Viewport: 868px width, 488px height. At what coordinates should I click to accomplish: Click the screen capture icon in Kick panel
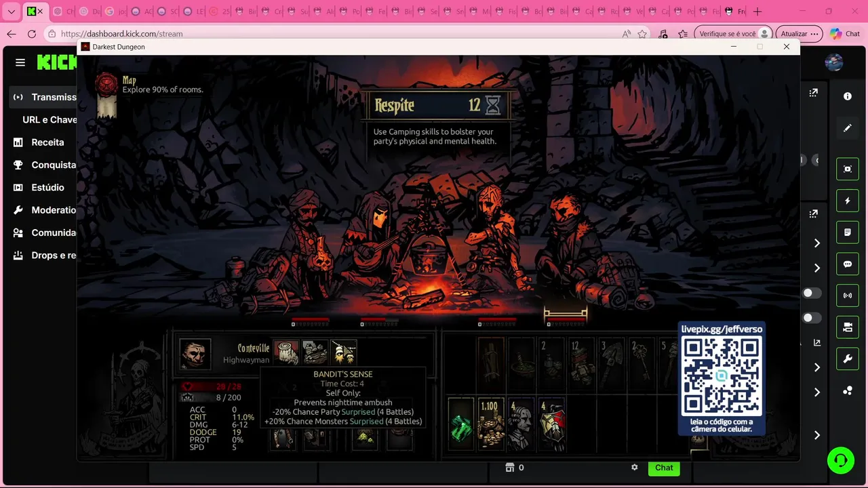pyautogui.click(x=848, y=169)
